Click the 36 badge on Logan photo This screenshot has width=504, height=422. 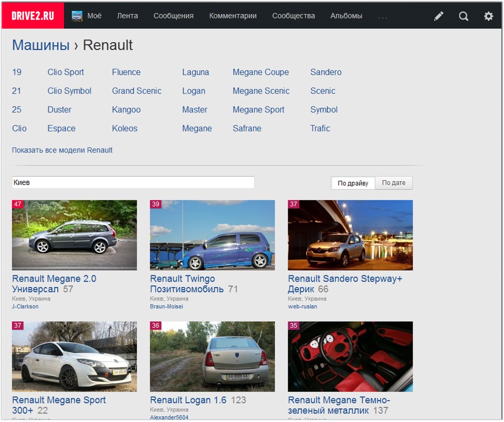155,325
